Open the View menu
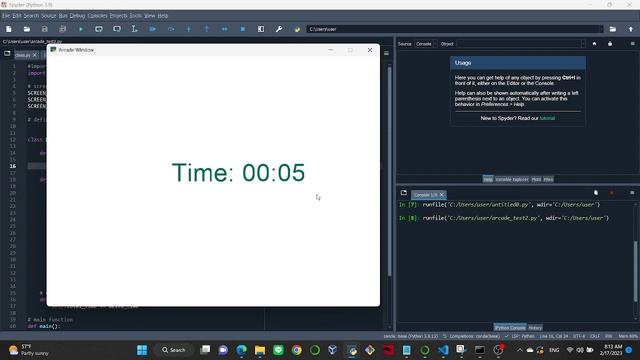Viewport: 640px width, 360px height. tap(149, 16)
